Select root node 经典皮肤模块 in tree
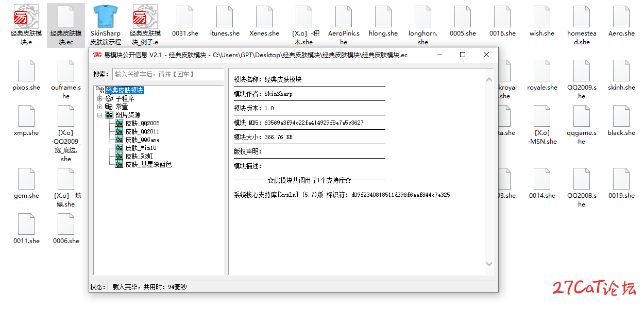This screenshot has width=644, height=309. [x=125, y=90]
